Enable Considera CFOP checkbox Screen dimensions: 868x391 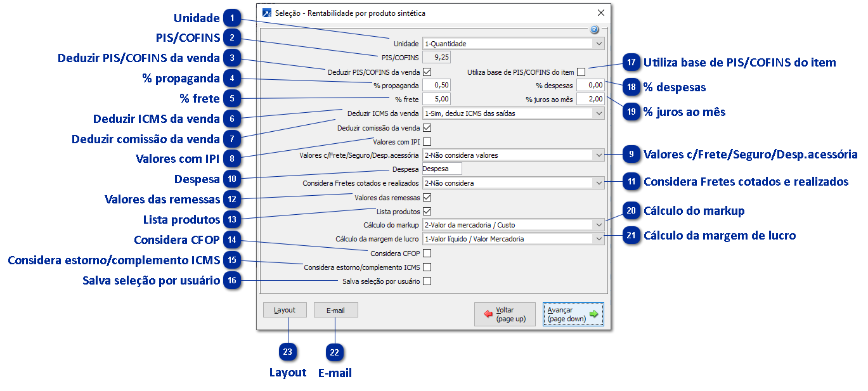tap(427, 253)
